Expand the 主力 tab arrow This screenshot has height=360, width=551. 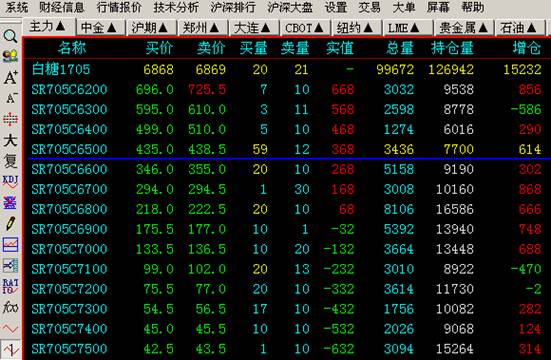[60, 26]
